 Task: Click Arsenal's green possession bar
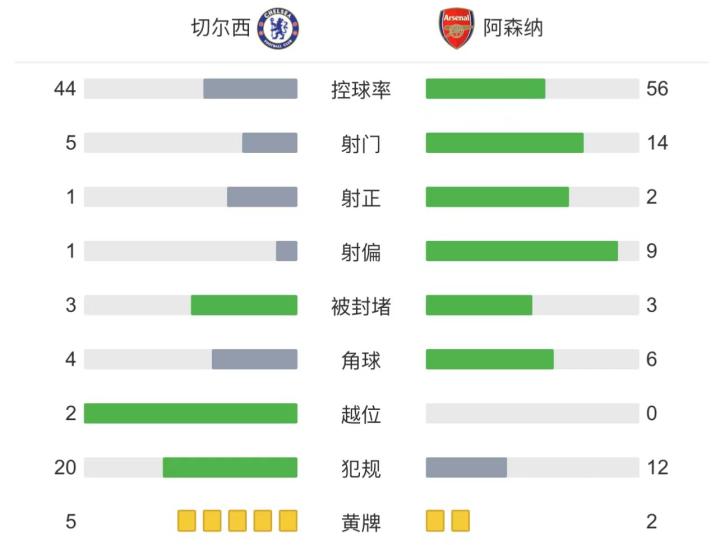(485, 89)
